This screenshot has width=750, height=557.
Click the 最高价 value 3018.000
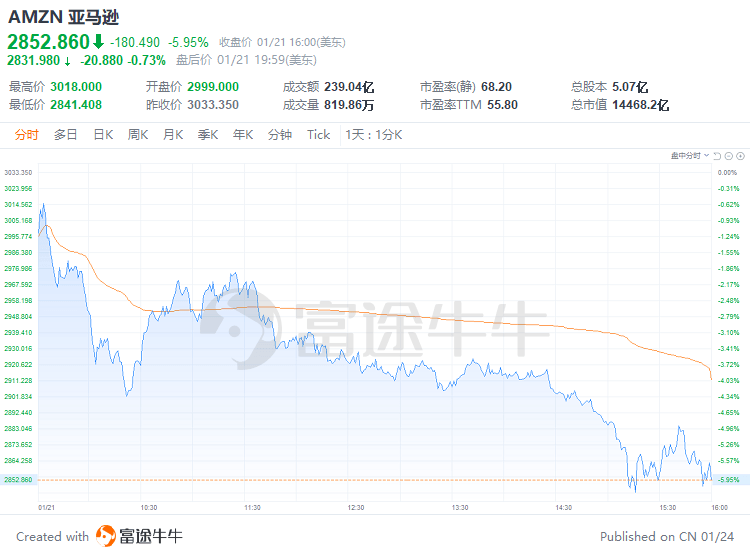tap(76, 87)
